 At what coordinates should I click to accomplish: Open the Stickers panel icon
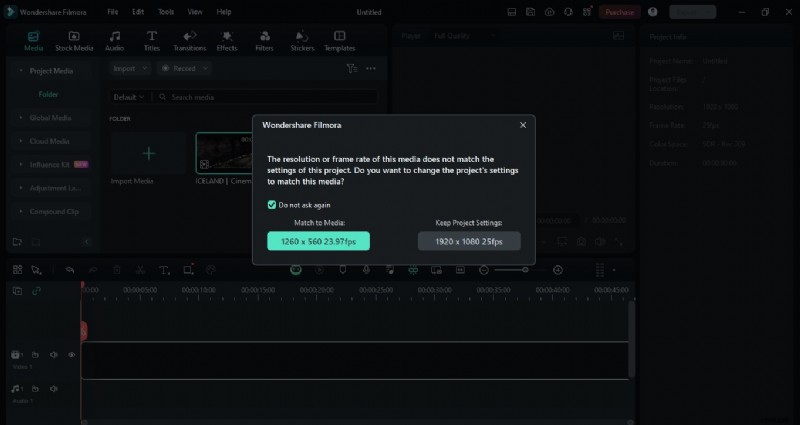tap(302, 40)
